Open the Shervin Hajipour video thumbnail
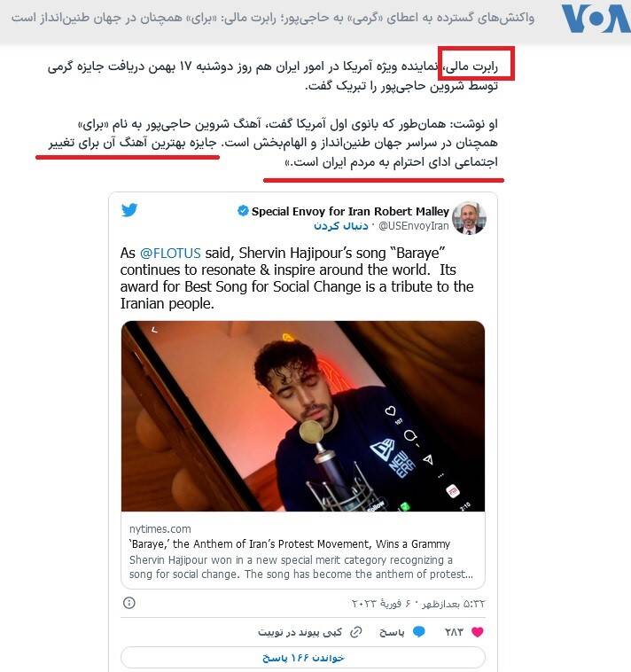The height and width of the screenshot is (672, 631). (303, 416)
